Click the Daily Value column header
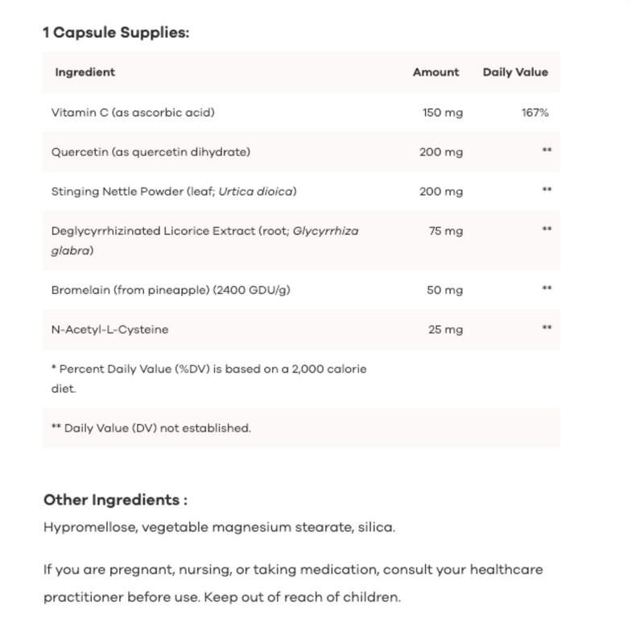The image size is (644, 644). [x=515, y=72]
